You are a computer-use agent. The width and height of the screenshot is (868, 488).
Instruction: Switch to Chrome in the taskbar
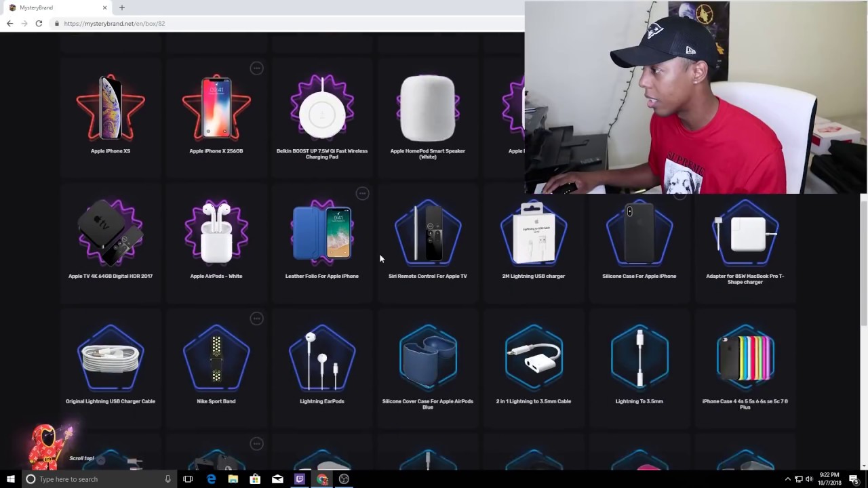[x=322, y=479]
